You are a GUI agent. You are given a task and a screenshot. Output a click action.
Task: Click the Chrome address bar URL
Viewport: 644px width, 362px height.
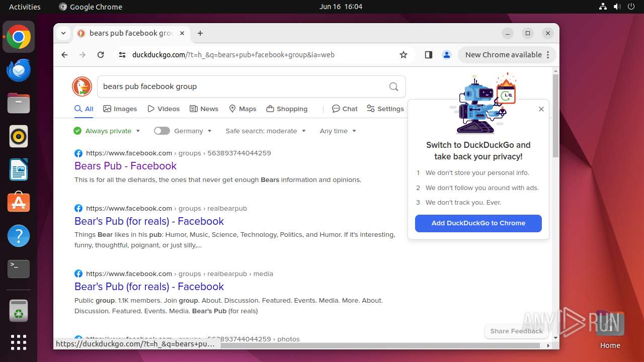(x=233, y=55)
